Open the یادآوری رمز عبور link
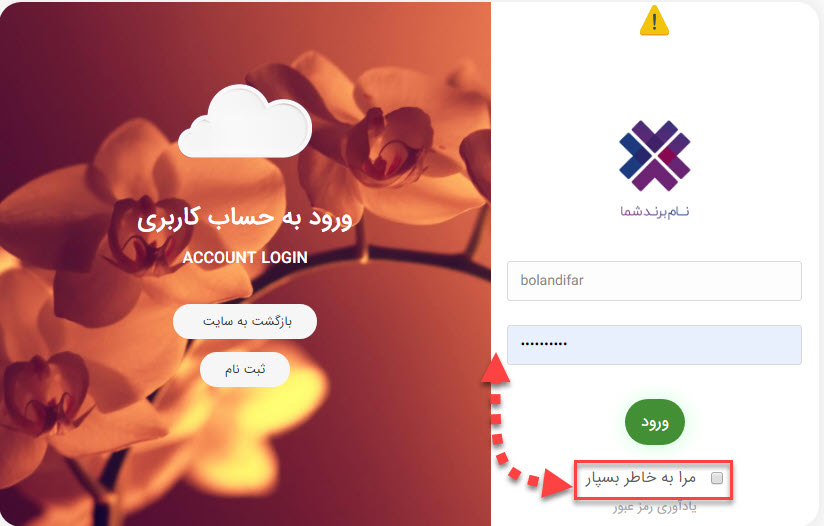This screenshot has height=526, width=824. [654, 507]
